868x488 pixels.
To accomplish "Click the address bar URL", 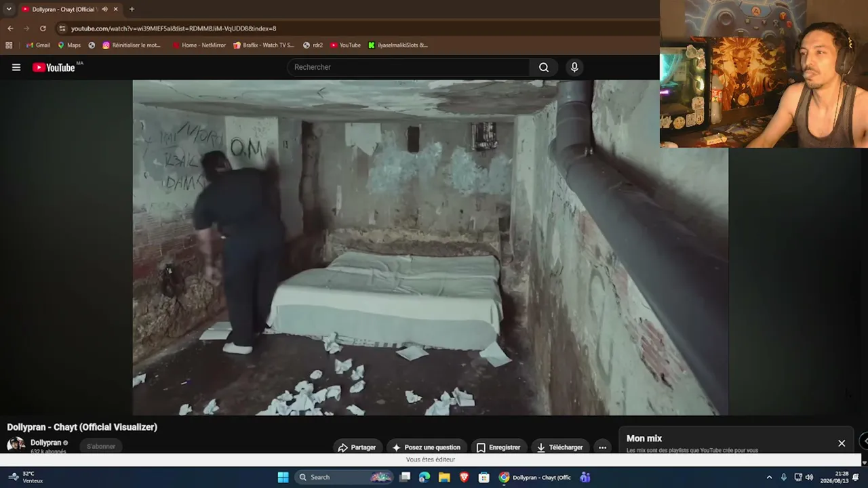I will (x=174, y=28).
